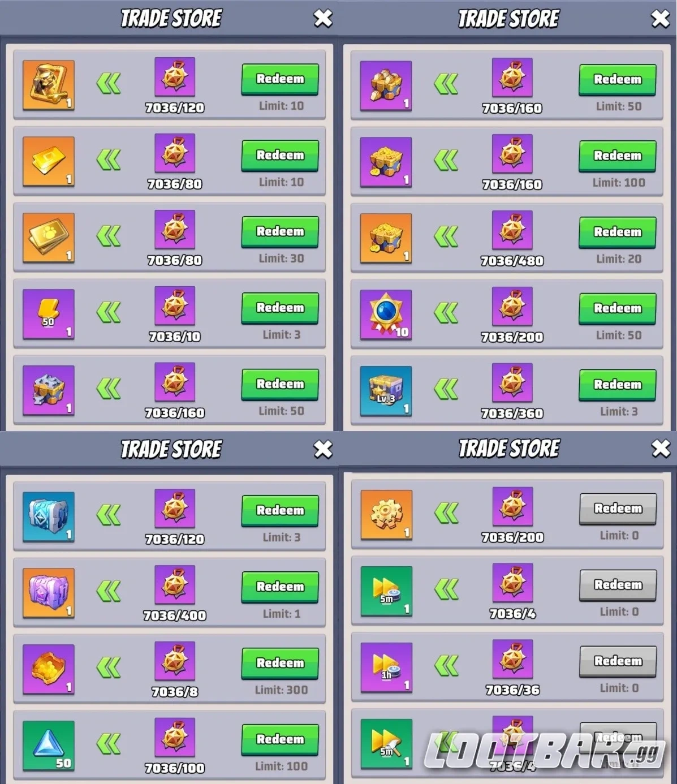
Task: Select the Lv. 3 treasure chest icon
Action: (386, 391)
